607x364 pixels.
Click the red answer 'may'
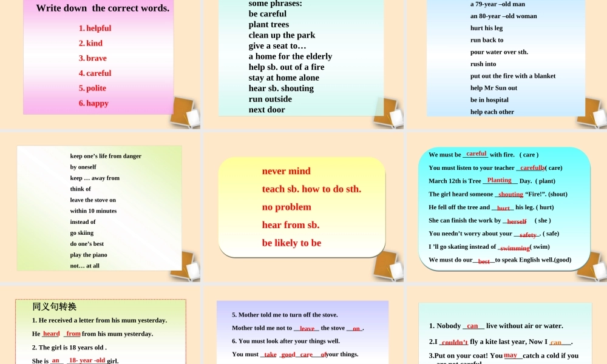click(510, 355)
